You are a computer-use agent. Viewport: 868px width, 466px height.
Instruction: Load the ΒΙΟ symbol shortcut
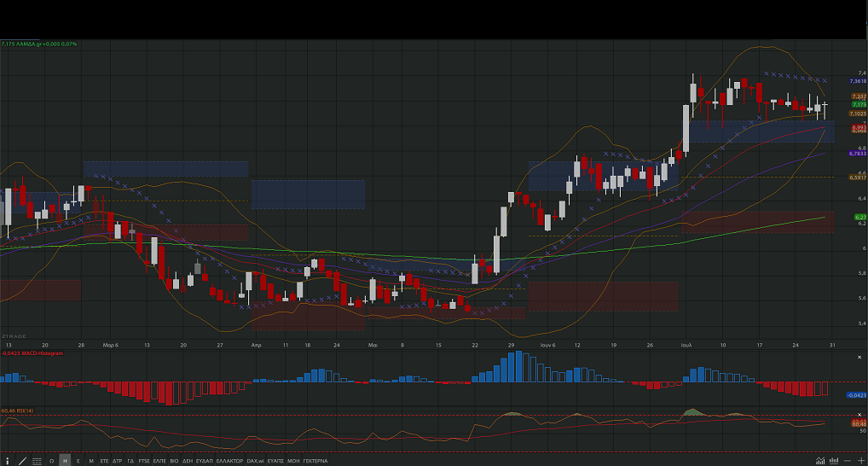point(174,461)
